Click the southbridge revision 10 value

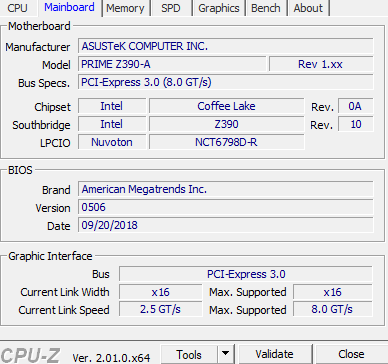pyautogui.click(x=355, y=124)
